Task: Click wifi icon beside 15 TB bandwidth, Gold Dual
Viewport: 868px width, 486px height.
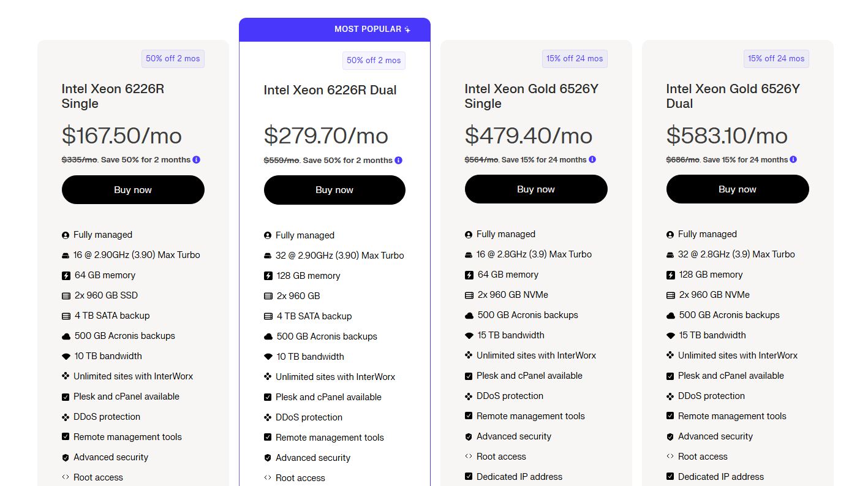Action: [x=671, y=336]
